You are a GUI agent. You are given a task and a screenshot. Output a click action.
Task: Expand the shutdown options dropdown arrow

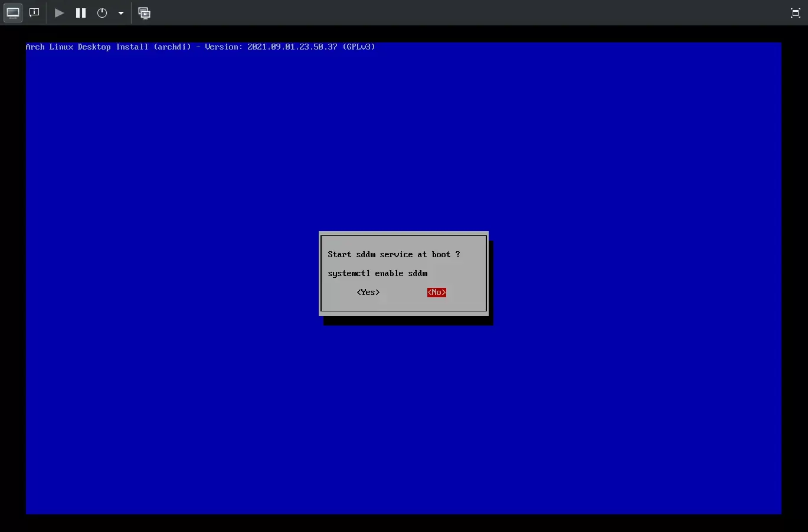tap(121, 13)
